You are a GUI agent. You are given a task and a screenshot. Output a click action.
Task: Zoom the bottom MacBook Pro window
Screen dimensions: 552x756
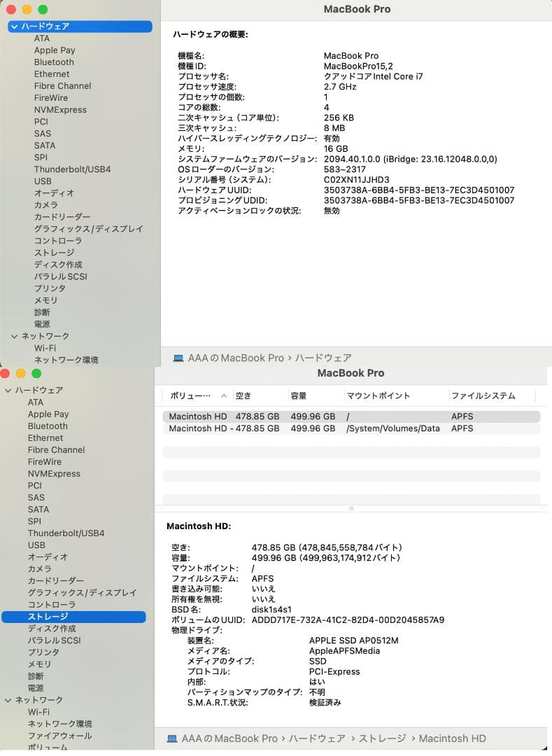[x=36, y=373]
